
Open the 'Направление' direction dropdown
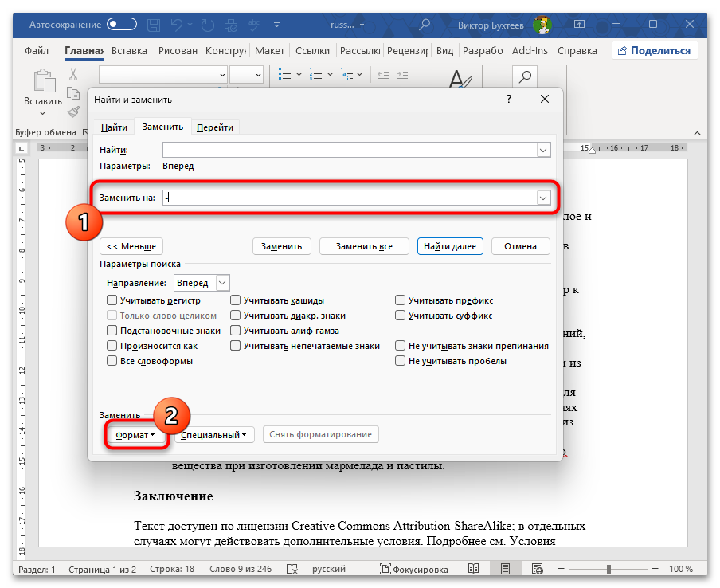pos(222,283)
